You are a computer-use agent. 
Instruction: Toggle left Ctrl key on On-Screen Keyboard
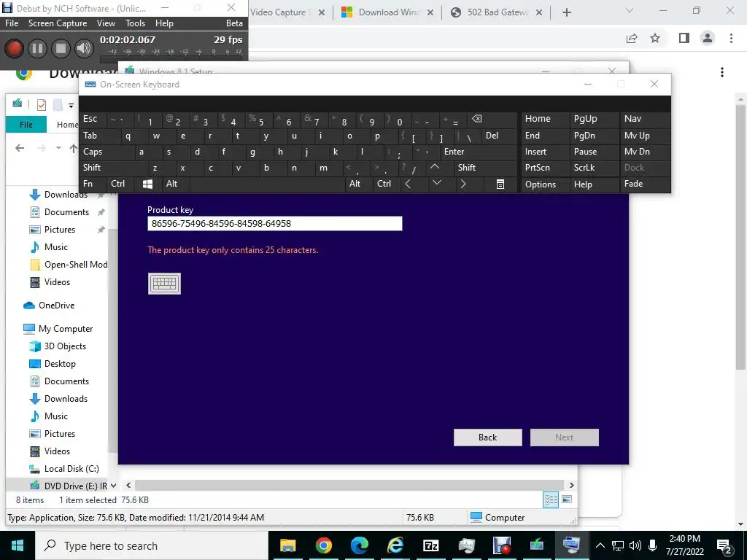(120, 184)
